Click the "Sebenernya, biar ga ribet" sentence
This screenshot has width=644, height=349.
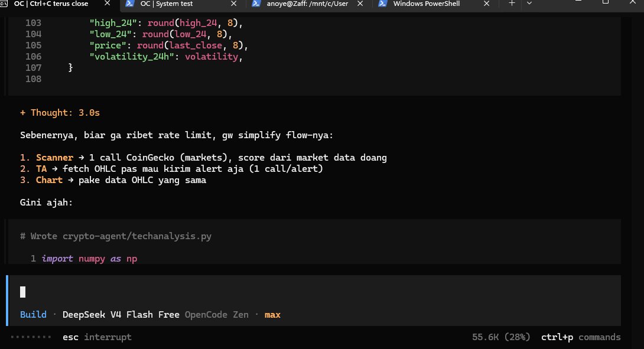click(177, 135)
